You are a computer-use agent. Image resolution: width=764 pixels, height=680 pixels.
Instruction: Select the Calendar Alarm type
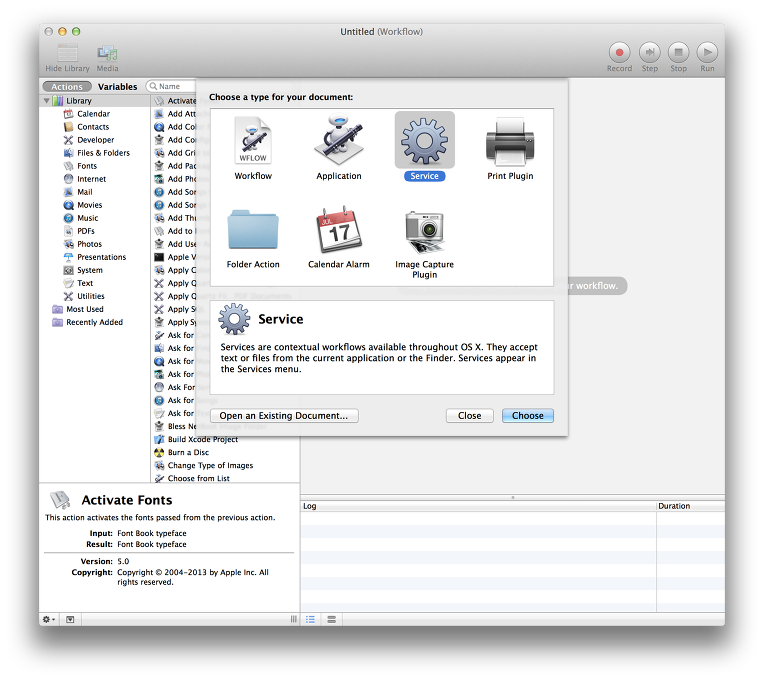tap(339, 238)
